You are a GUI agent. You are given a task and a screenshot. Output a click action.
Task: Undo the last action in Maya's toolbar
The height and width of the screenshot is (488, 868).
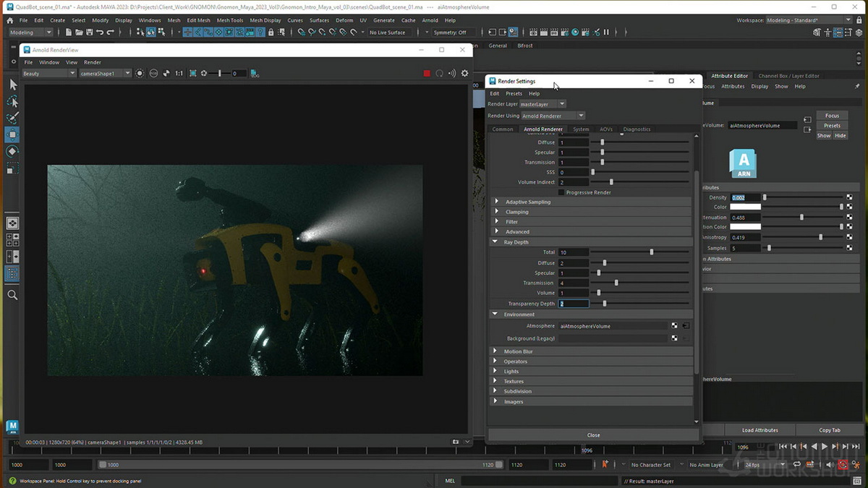pos(100,33)
